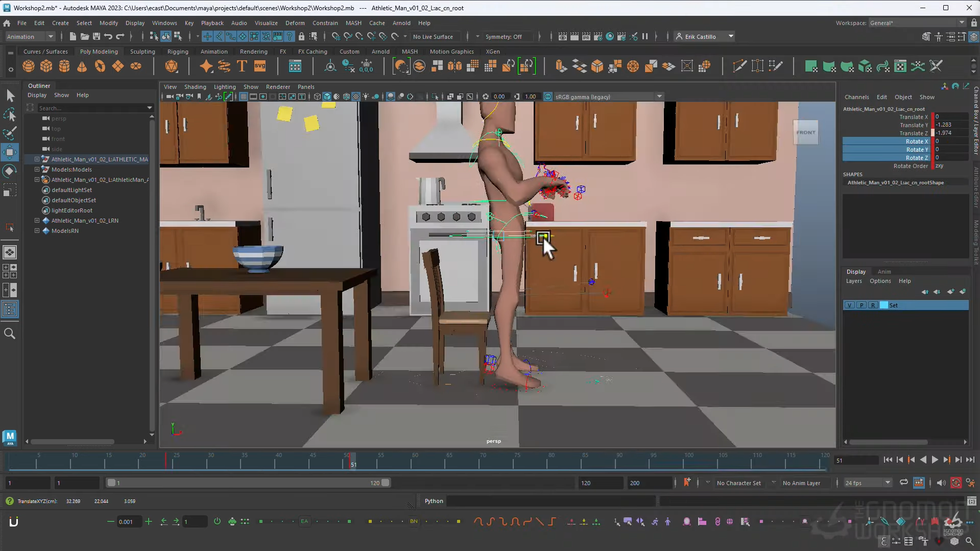Click the No Live Surface field
The height and width of the screenshot is (551, 980).
pos(433,37)
